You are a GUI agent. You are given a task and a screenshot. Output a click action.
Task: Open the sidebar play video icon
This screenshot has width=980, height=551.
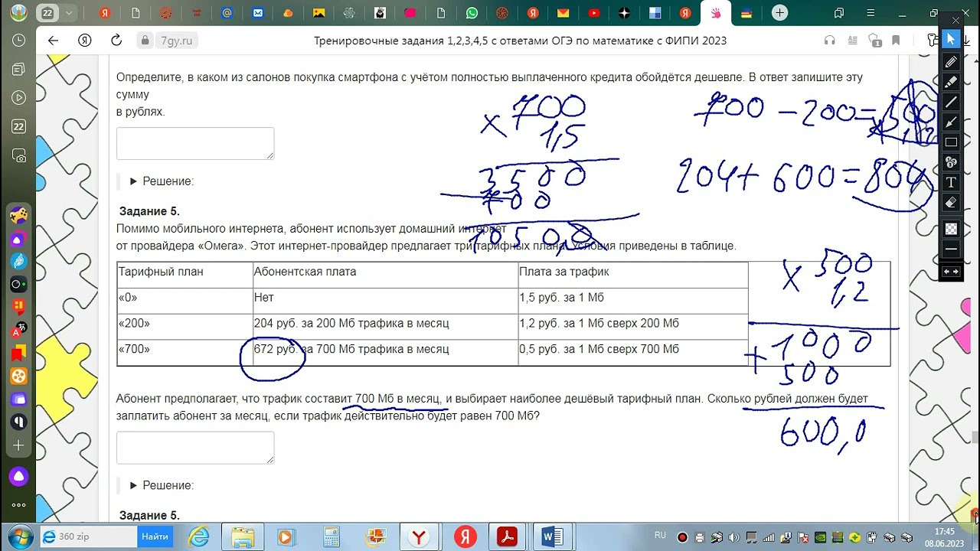[19, 97]
